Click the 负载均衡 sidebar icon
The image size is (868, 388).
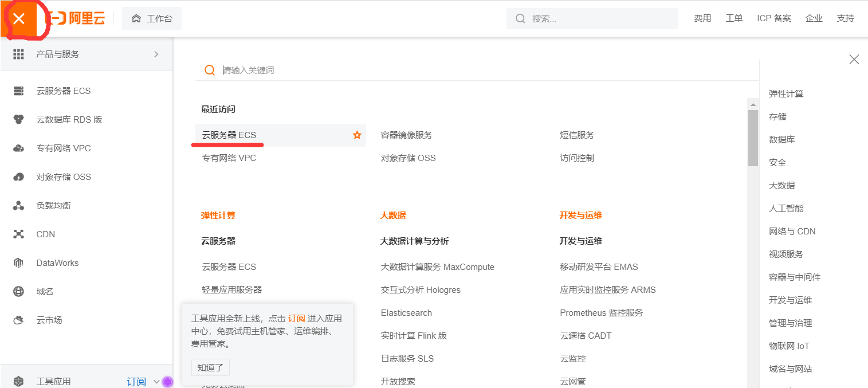[x=18, y=205]
